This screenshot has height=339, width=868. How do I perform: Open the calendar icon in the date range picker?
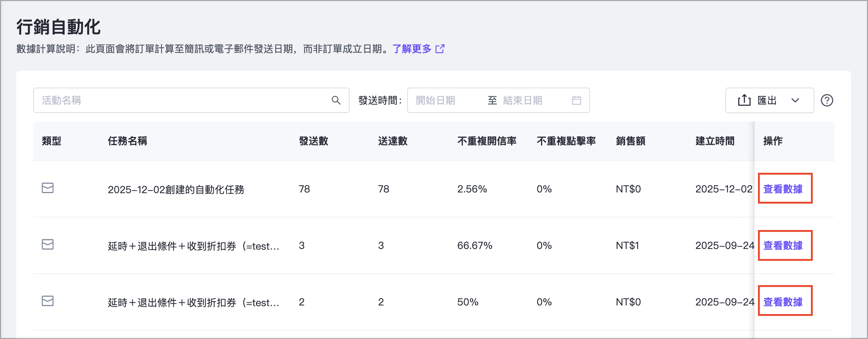click(577, 100)
